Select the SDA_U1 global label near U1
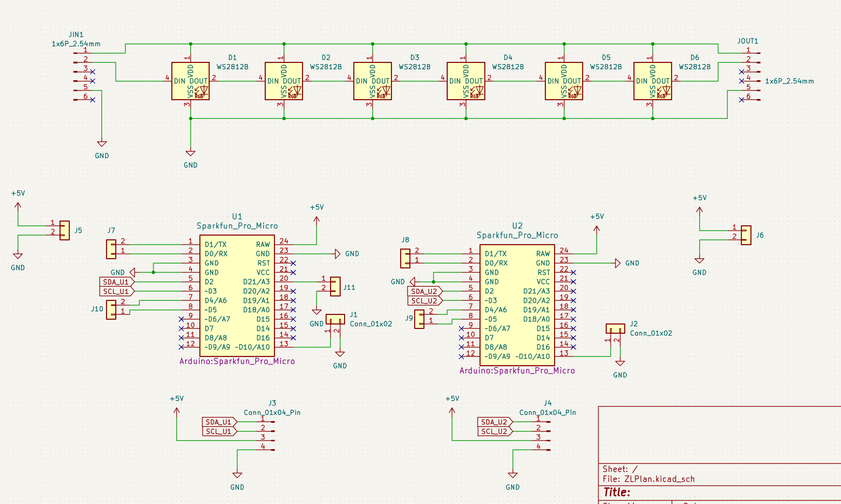The image size is (841, 504). (x=116, y=282)
